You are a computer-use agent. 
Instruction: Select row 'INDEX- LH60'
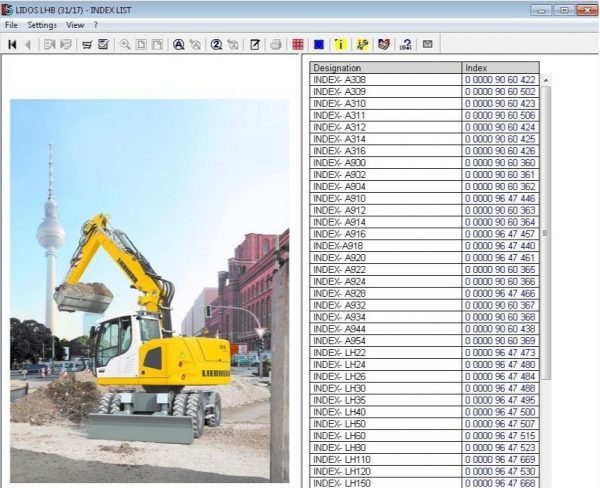[424, 436]
